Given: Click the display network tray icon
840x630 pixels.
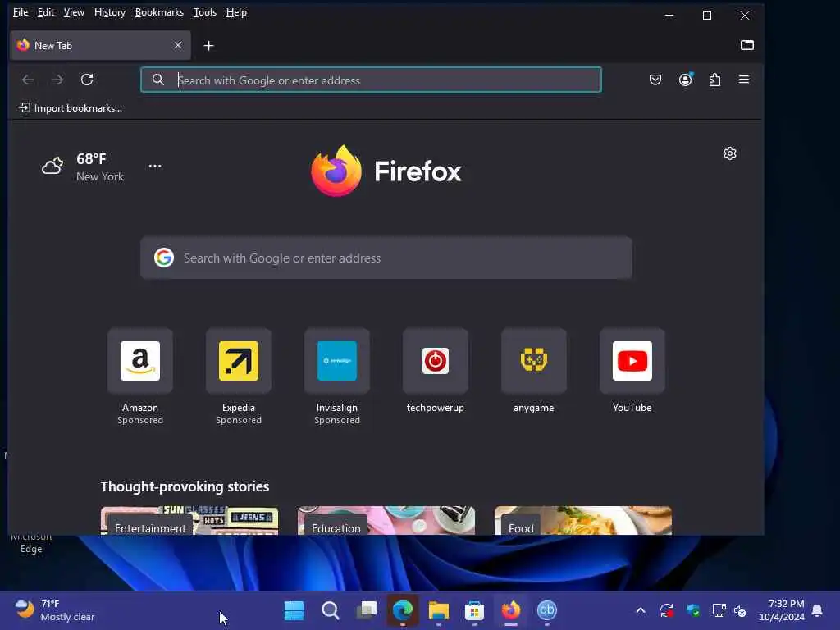Looking at the screenshot, I should click(719, 610).
